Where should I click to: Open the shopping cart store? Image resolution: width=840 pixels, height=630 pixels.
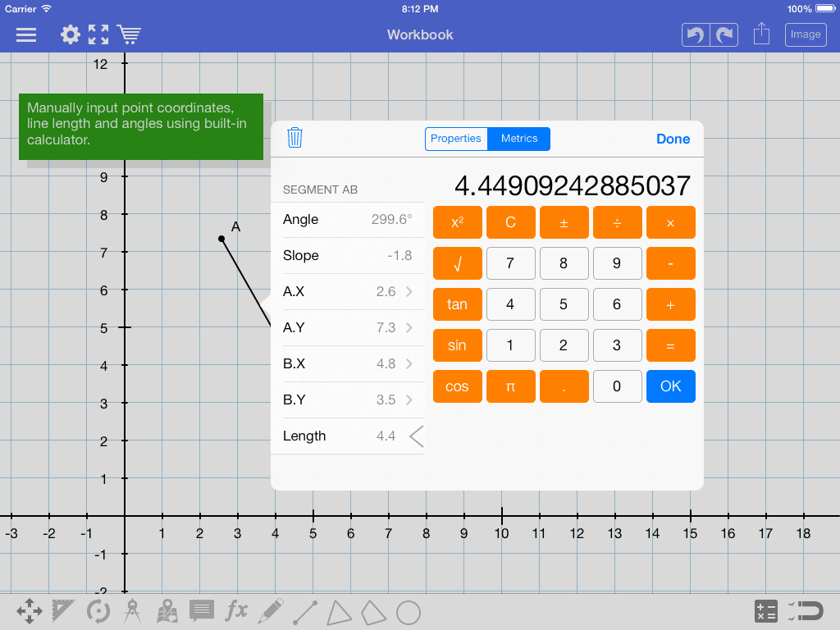click(x=129, y=34)
